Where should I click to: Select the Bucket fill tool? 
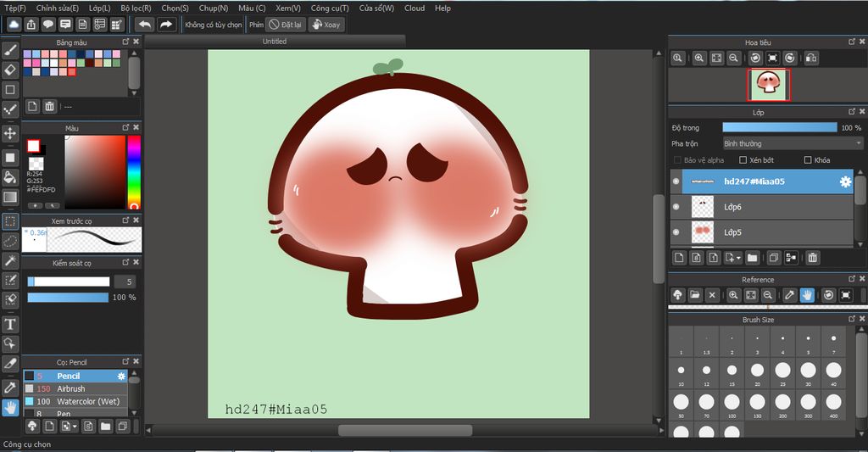click(x=10, y=177)
